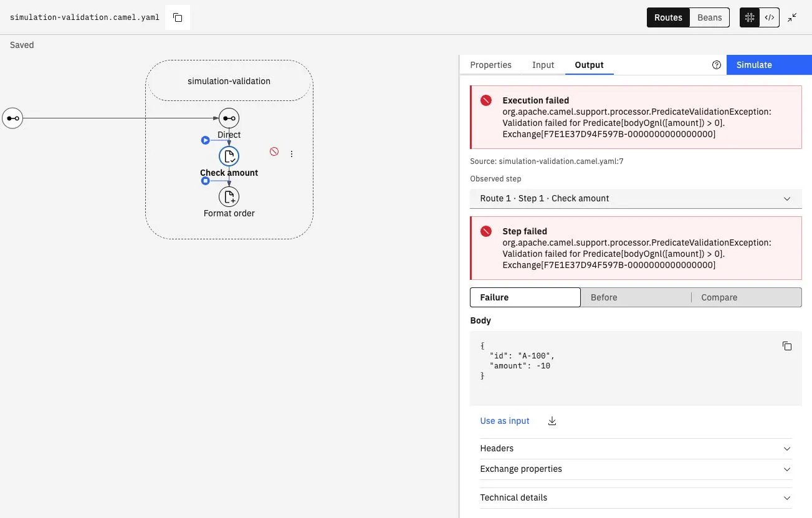Expand the Technical details section
The height and width of the screenshot is (518, 812).
636,497
